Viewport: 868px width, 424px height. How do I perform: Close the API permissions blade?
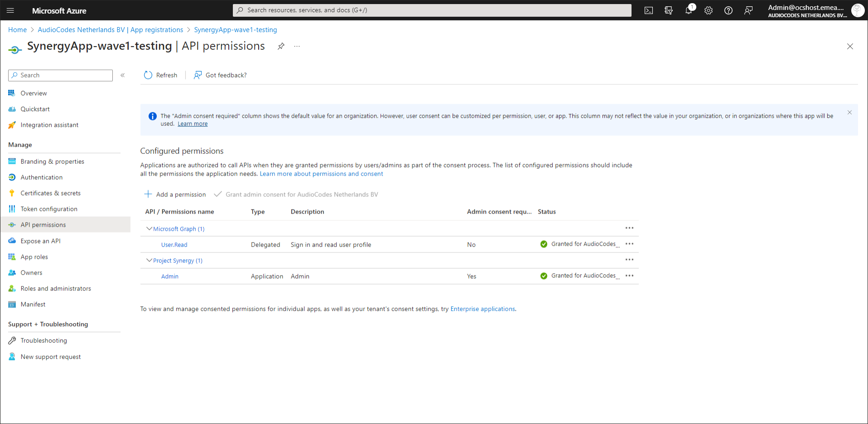(x=850, y=47)
